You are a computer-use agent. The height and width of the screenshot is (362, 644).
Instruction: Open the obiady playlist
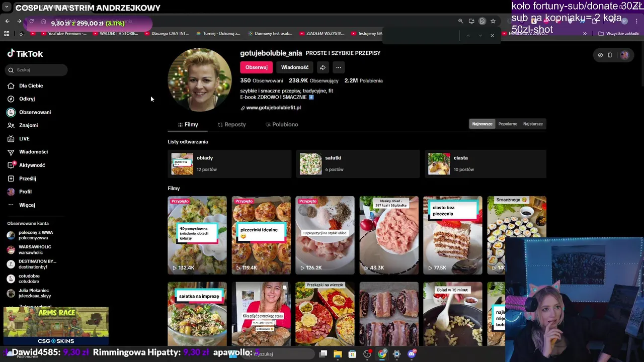[x=229, y=164]
